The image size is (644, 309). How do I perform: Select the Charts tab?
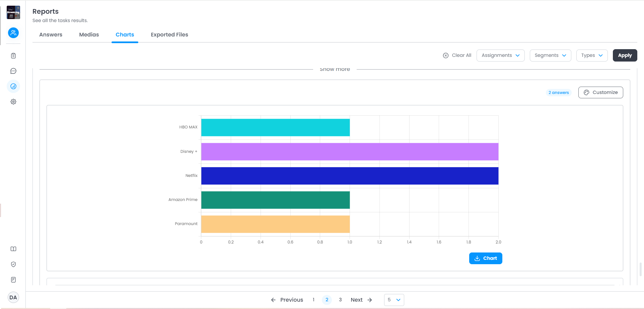pos(125,34)
